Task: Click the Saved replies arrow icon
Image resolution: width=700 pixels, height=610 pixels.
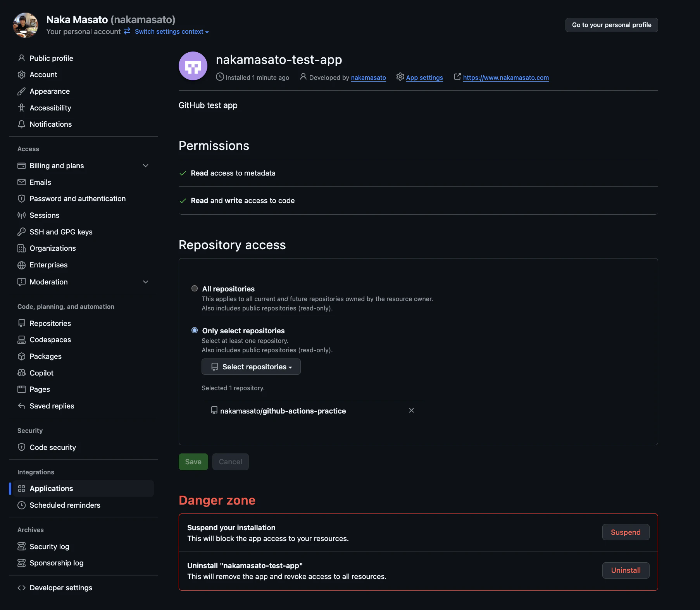Action: pos(22,406)
